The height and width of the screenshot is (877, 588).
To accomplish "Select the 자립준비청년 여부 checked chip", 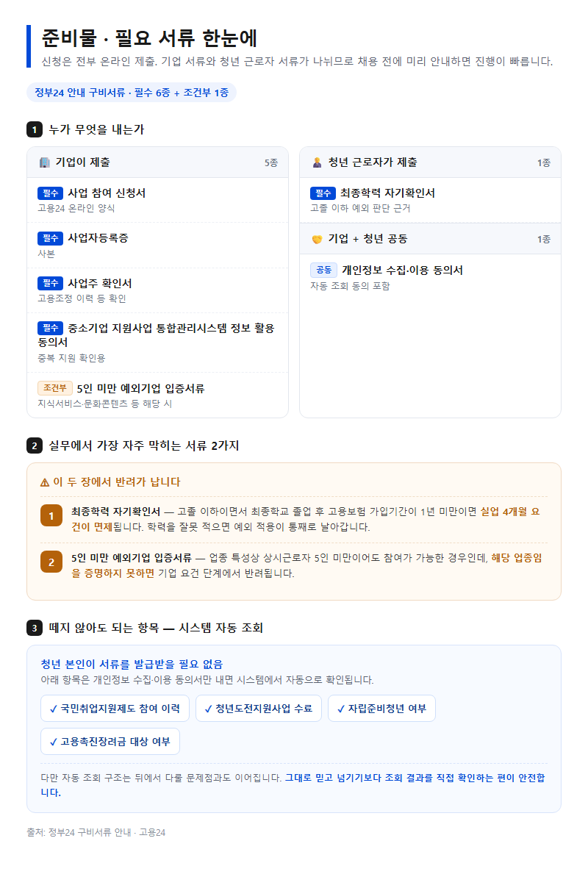I will coord(381,709).
